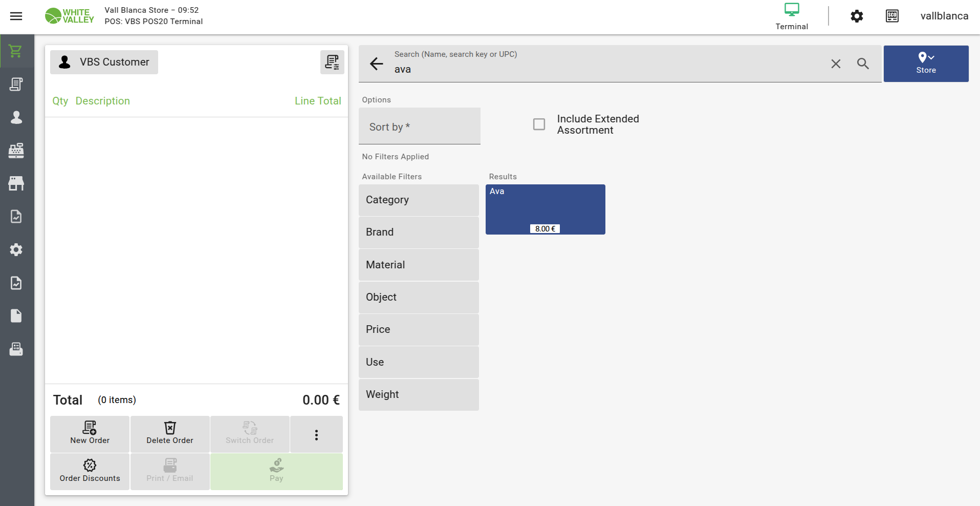This screenshot has height=506, width=980.
Task: Select the Ava product tile
Action: point(545,209)
